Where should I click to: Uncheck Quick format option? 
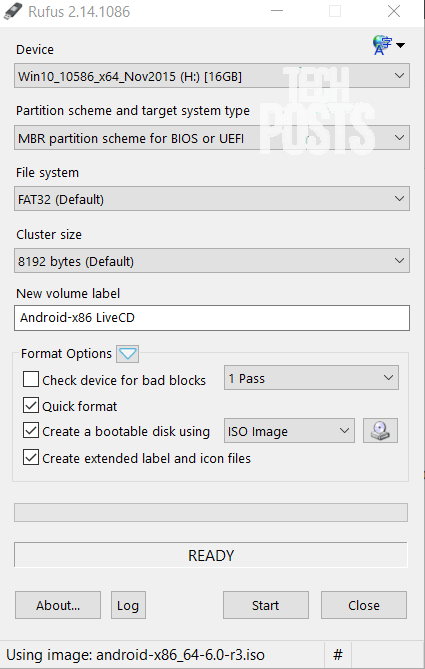coord(31,406)
